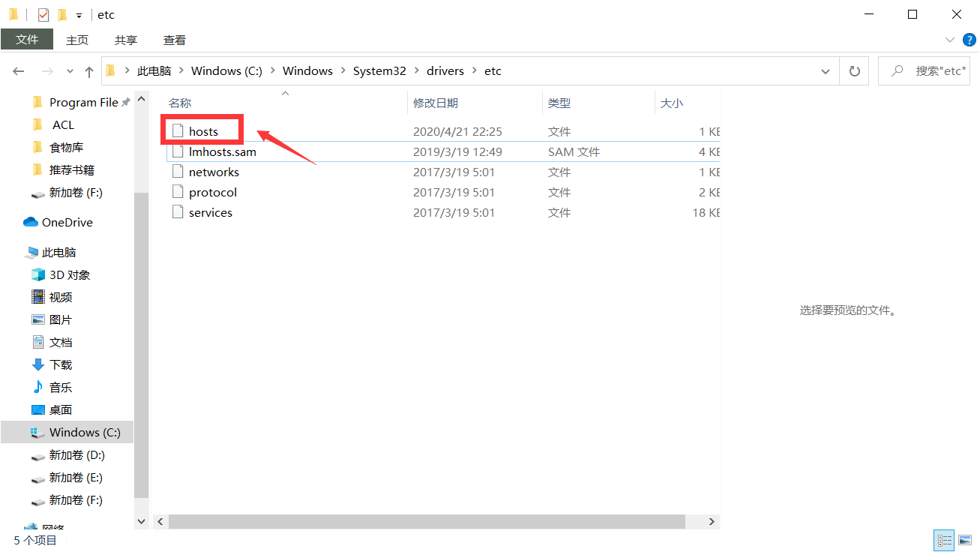Expand chevron after drivers breadcrumb
The height and width of the screenshot is (552, 980).
474,70
